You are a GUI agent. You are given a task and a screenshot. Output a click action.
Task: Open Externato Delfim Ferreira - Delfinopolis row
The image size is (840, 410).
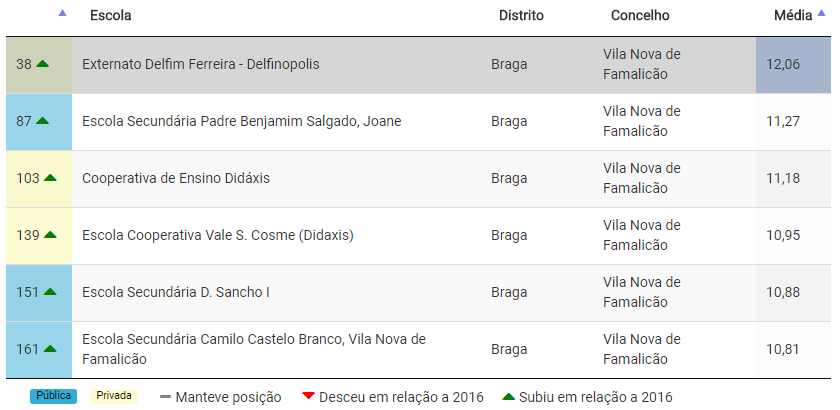point(215,64)
